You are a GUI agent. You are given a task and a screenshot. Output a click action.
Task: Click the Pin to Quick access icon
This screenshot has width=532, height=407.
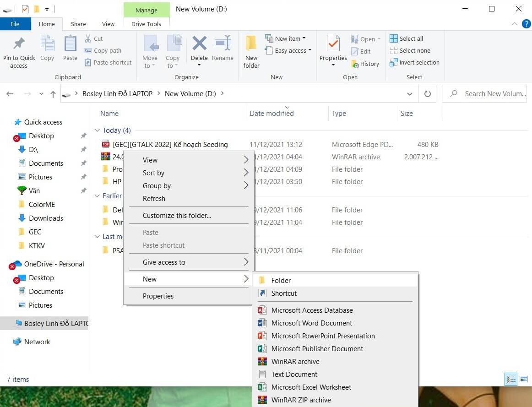coord(19,44)
